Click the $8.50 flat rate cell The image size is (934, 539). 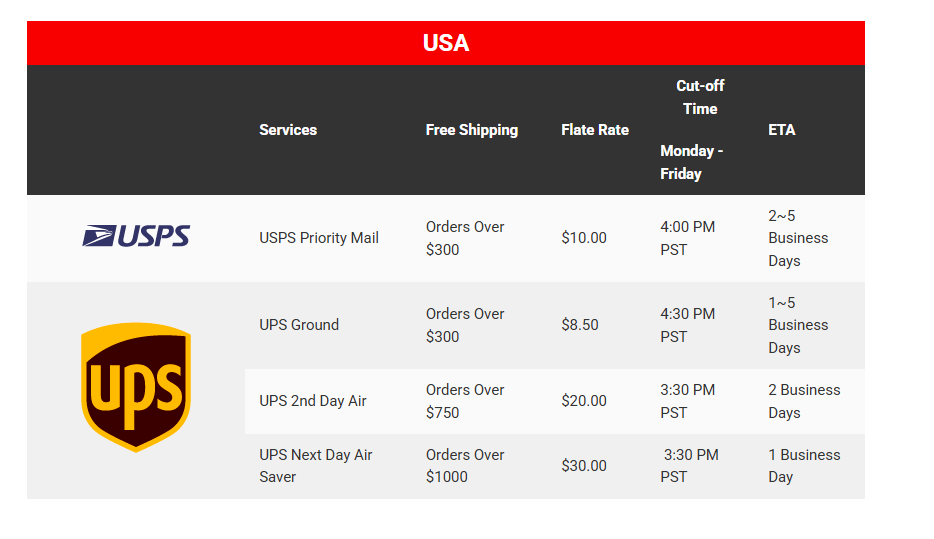580,325
